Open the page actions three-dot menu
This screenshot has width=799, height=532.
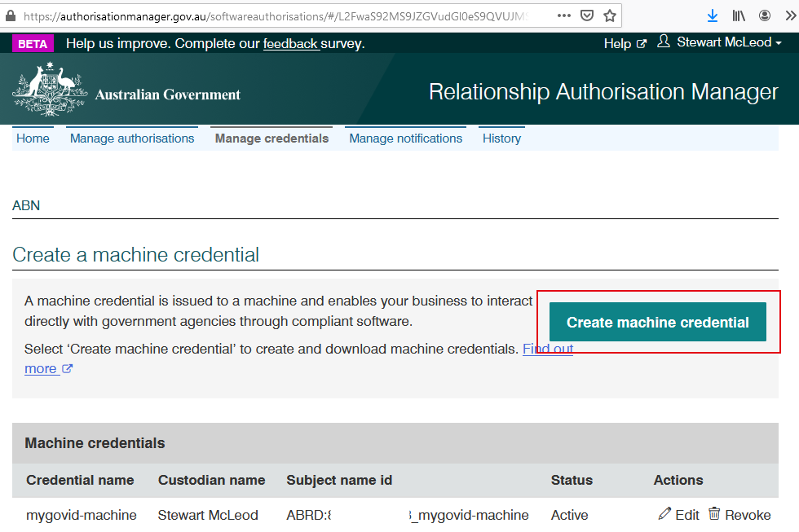click(x=564, y=15)
